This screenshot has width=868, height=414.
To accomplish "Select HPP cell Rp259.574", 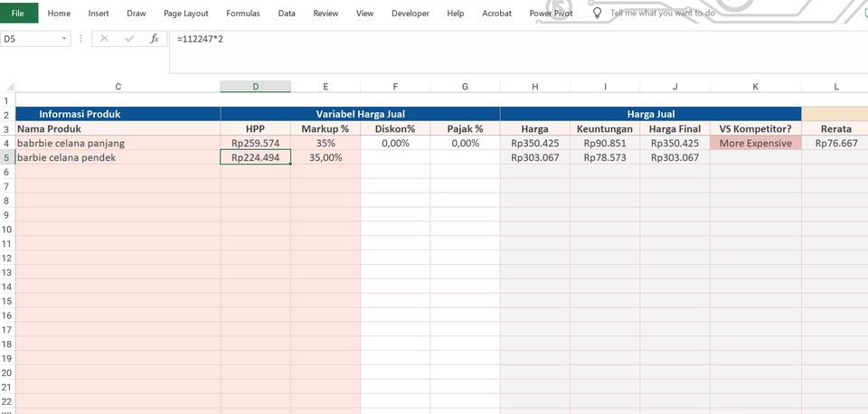I will point(255,143).
